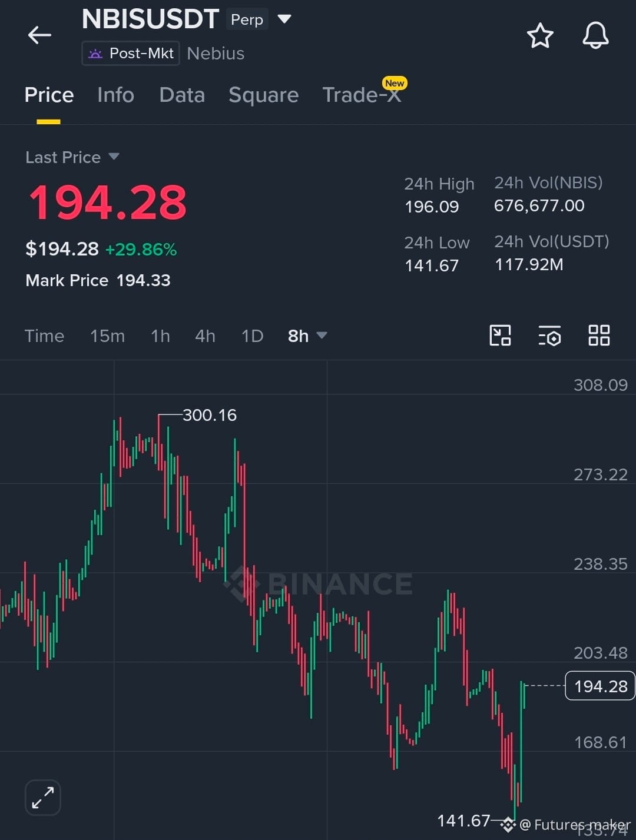This screenshot has height=840, width=636.
Task: Tap the Mark Price 194.33 text
Action: (x=98, y=280)
